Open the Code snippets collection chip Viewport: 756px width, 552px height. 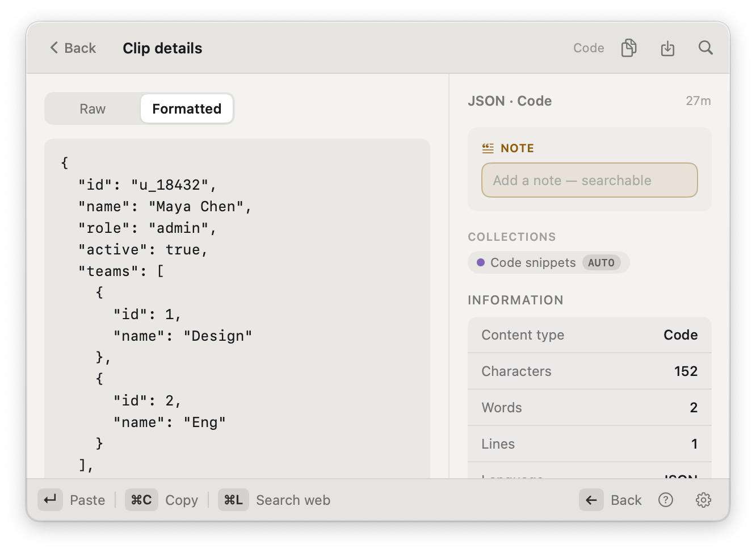[x=548, y=262]
